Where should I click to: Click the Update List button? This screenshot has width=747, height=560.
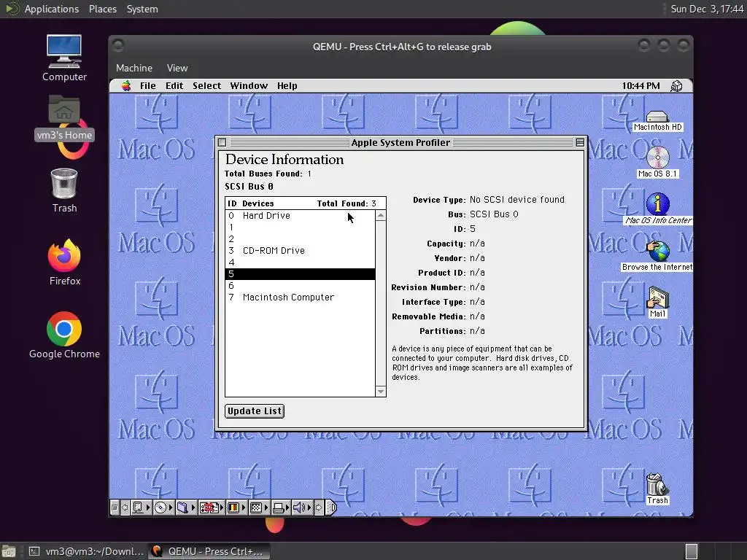pyautogui.click(x=255, y=411)
